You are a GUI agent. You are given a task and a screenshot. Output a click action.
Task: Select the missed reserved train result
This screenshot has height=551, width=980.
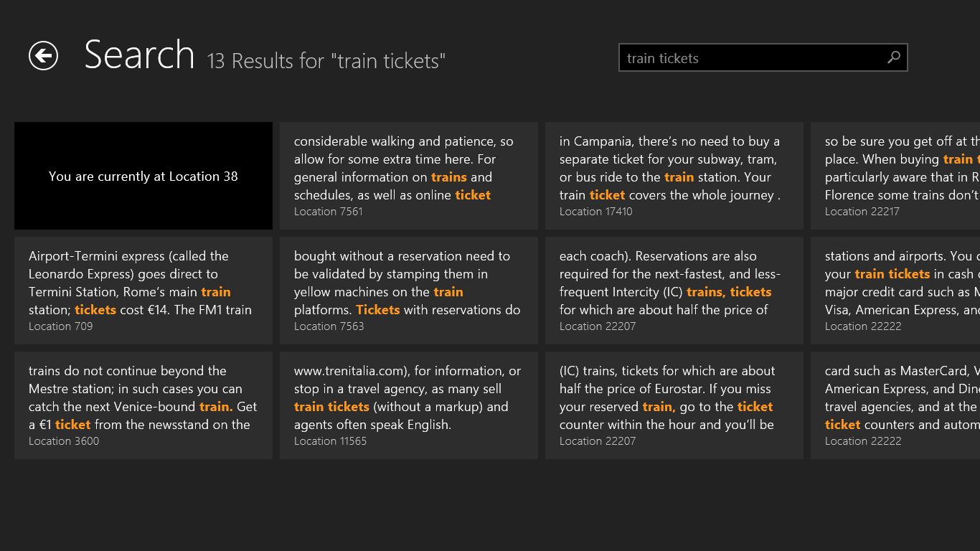click(674, 405)
